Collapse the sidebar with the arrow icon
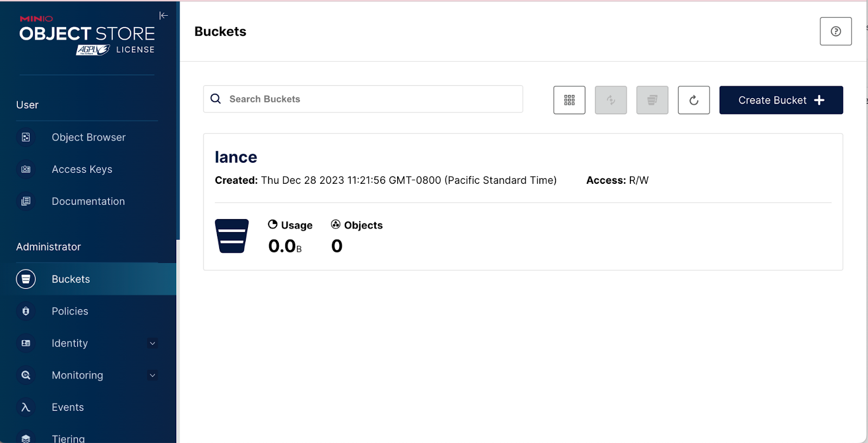This screenshot has width=868, height=443. pos(163,16)
